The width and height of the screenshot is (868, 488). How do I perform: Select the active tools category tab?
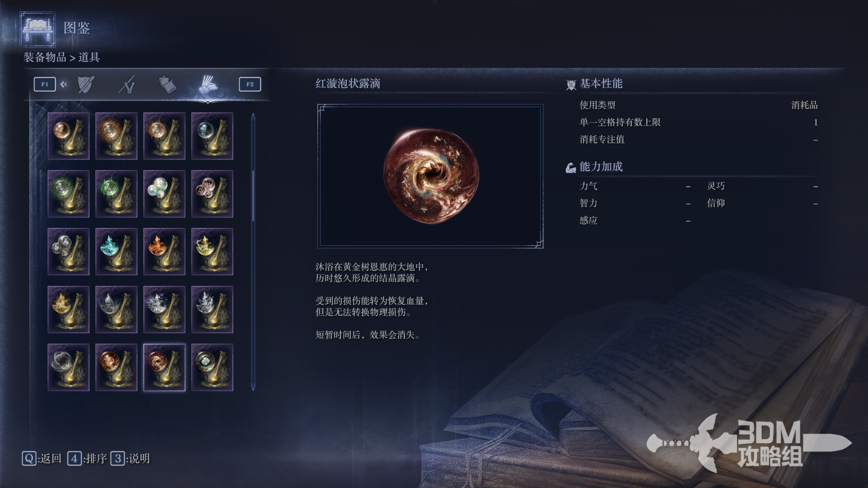[208, 84]
